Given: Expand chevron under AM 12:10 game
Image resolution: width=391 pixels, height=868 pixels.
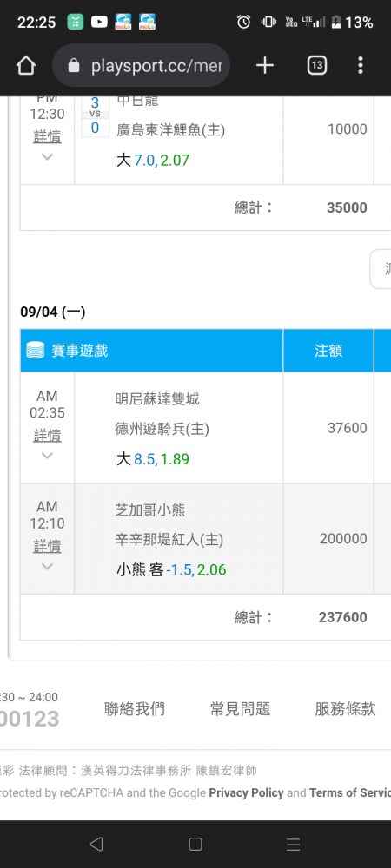Looking at the screenshot, I should [47, 566].
